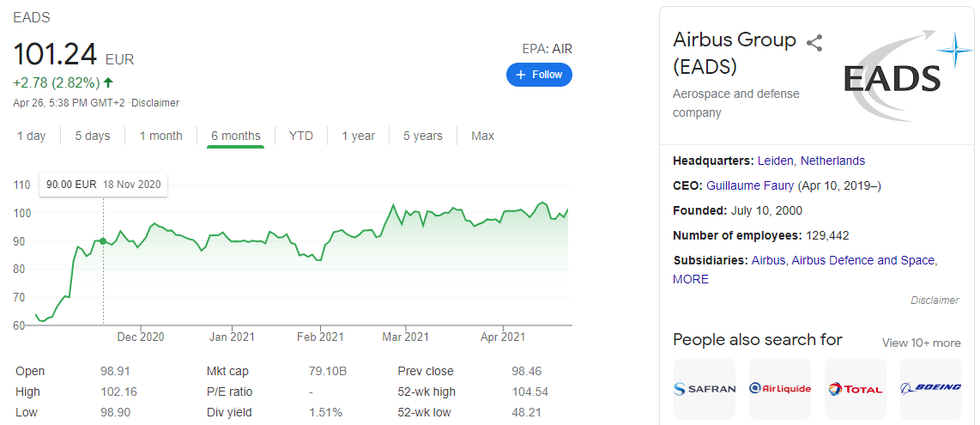
Task: Click the Div yield value 1.51%
Action: [325, 412]
